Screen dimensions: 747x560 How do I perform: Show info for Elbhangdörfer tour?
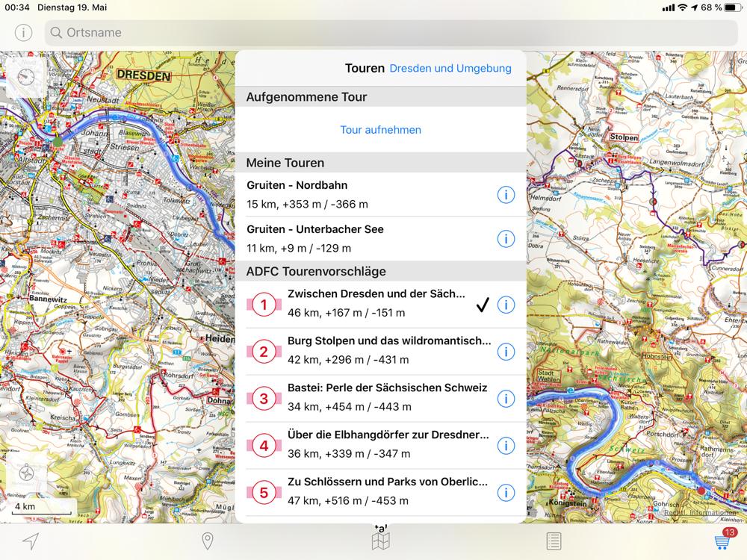pos(506,446)
